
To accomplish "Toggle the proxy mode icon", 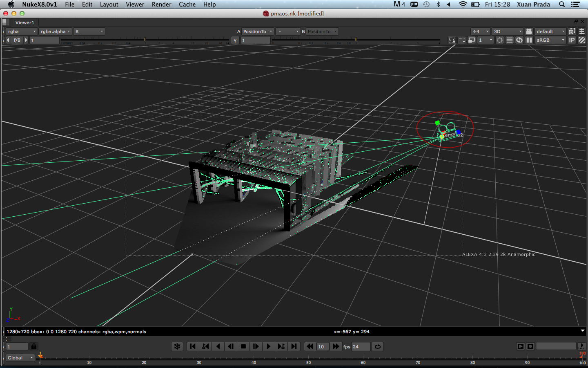I will click(472, 40).
